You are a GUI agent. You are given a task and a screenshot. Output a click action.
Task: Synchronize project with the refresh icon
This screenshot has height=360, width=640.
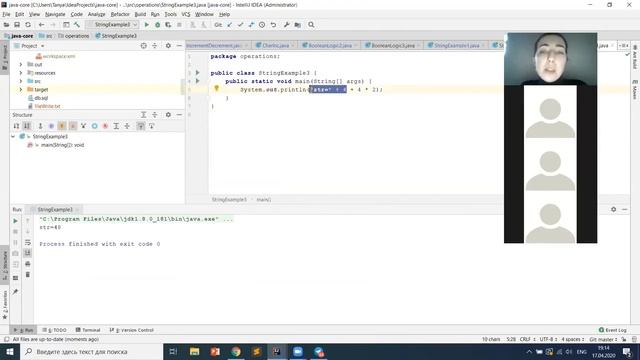[28, 25]
